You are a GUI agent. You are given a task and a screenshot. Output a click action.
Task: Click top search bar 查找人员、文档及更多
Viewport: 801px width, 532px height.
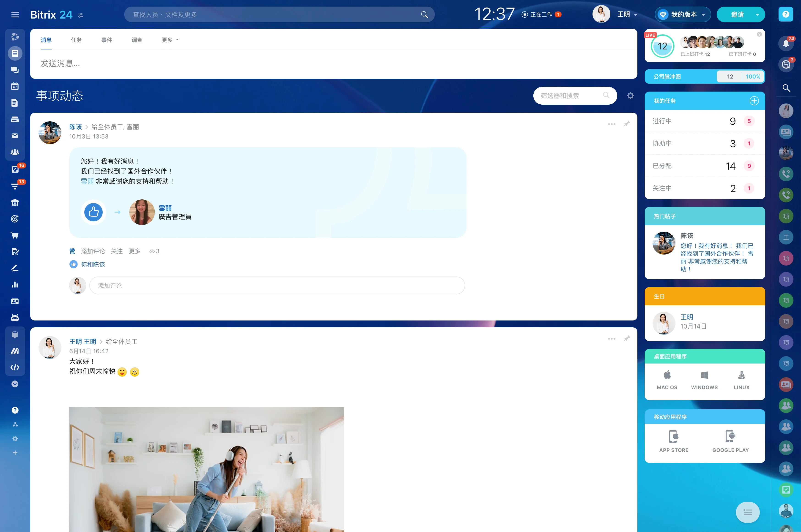coord(279,15)
